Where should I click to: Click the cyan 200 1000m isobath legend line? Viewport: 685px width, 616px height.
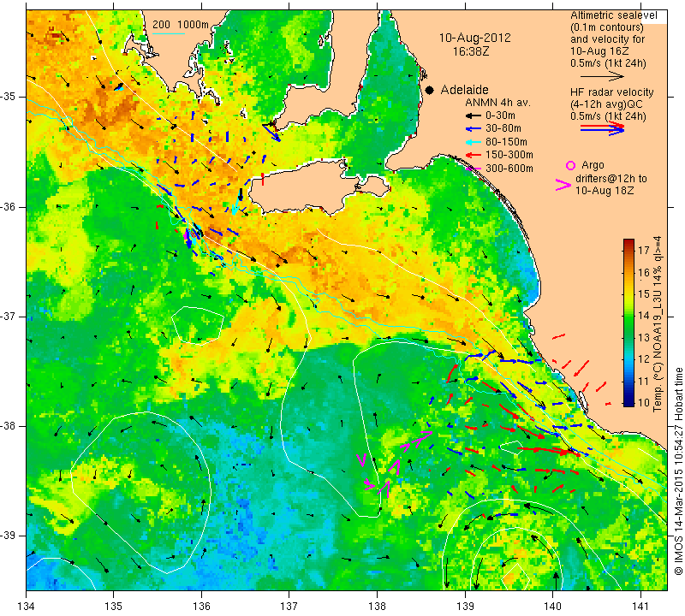169,33
